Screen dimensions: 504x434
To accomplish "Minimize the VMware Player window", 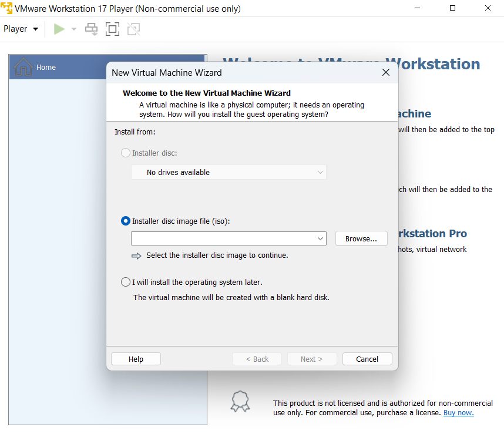I will pos(417,8).
